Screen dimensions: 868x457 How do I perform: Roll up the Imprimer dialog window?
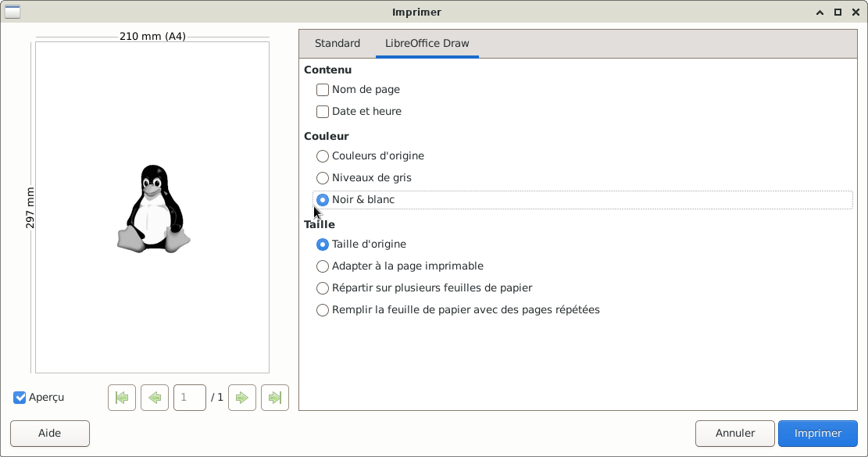(x=820, y=12)
